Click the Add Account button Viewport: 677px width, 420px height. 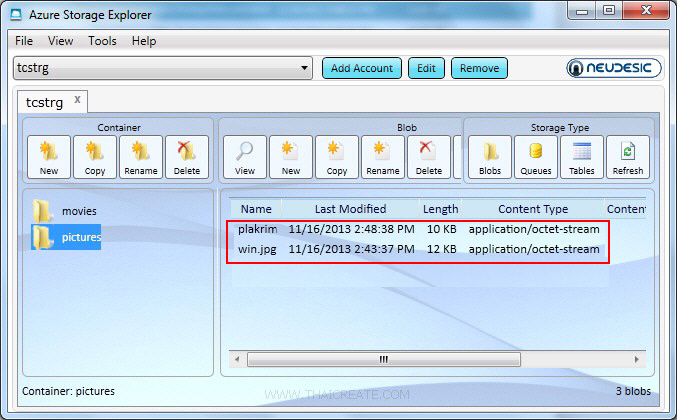click(362, 68)
